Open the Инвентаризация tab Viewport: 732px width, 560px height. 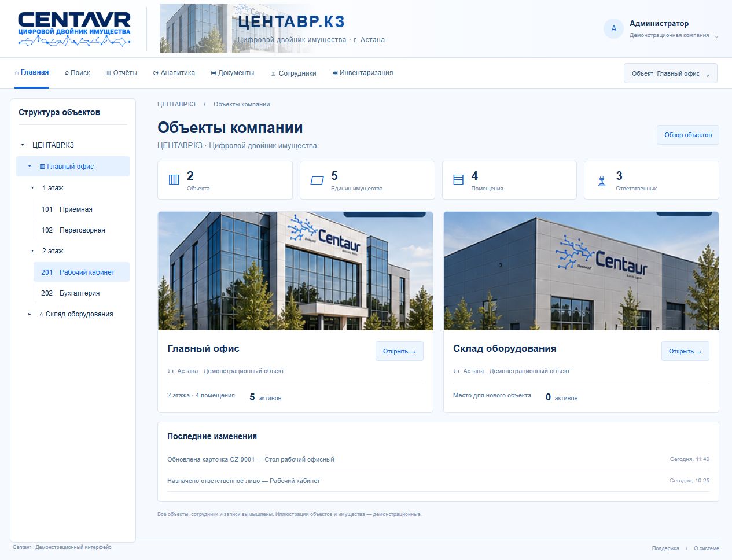(x=363, y=73)
